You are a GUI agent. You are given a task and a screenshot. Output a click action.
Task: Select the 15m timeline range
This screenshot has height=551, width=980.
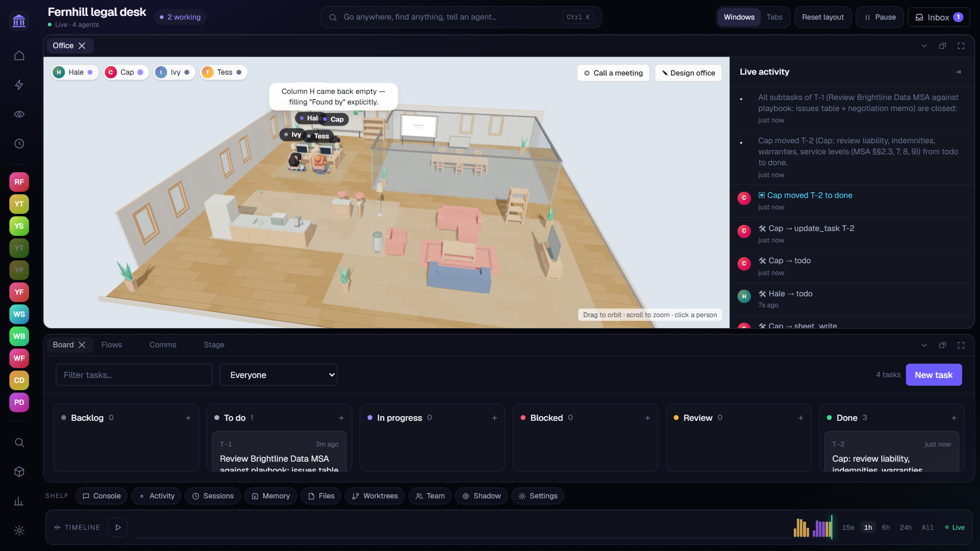pyautogui.click(x=848, y=527)
